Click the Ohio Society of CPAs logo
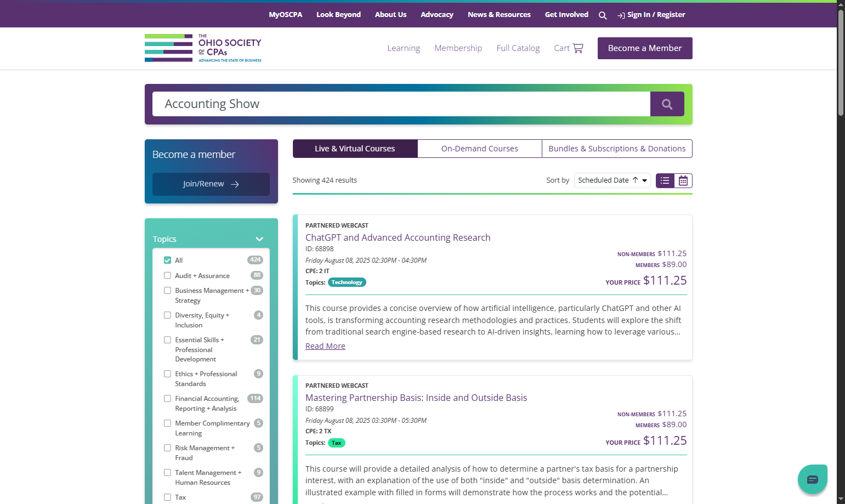Viewport: 845px width, 504px height. pos(203,48)
